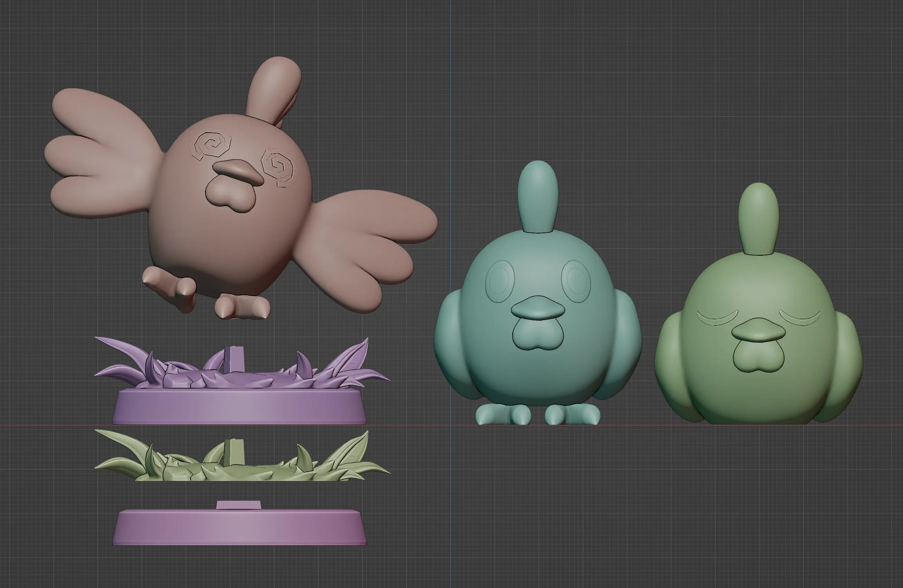Click the teal bird's left round eye
Viewport: 903px width, 588px height.
pos(500,281)
